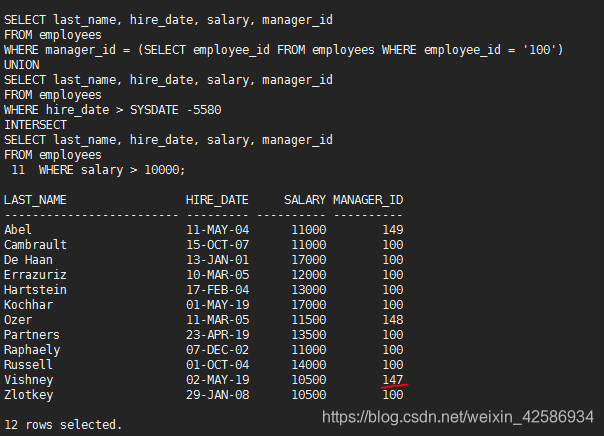Click hire date 13-JAN-01
The width and height of the screenshot is (604, 436).
pyautogui.click(x=218, y=260)
